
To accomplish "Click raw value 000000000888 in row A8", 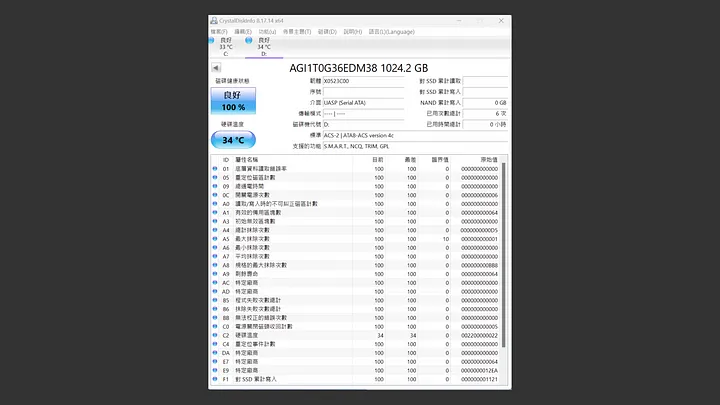I will (479, 265).
